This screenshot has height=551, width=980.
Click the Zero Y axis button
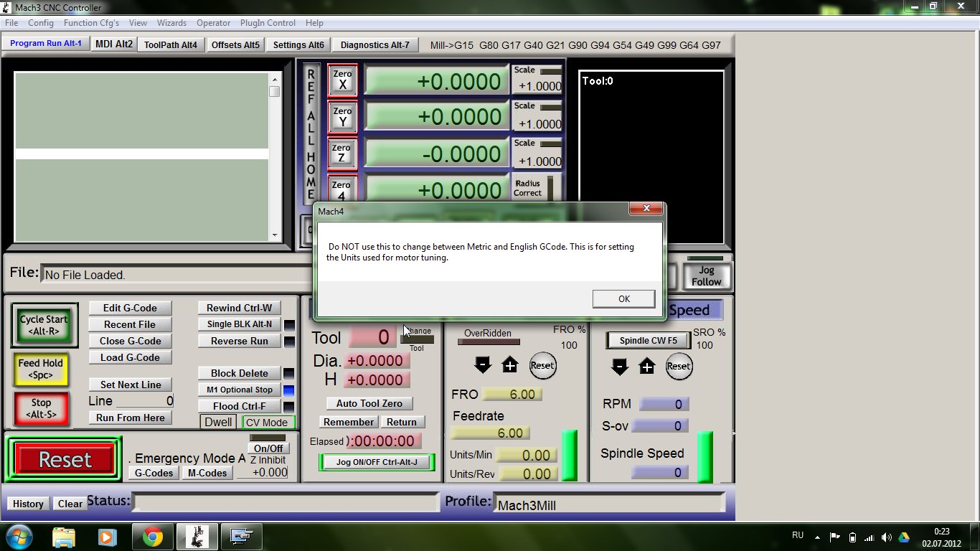click(x=342, y=117)
